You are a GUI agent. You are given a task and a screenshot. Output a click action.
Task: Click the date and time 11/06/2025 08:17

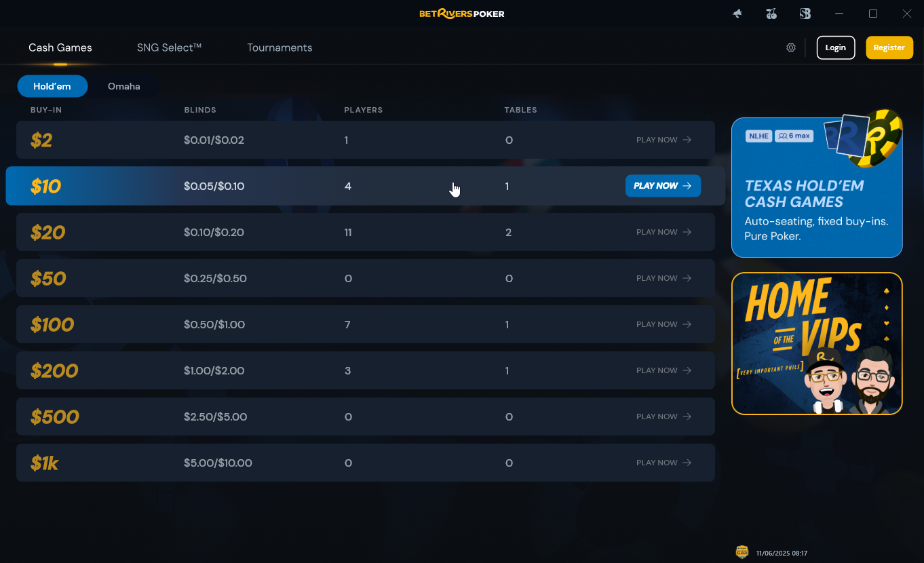(782, 554)
